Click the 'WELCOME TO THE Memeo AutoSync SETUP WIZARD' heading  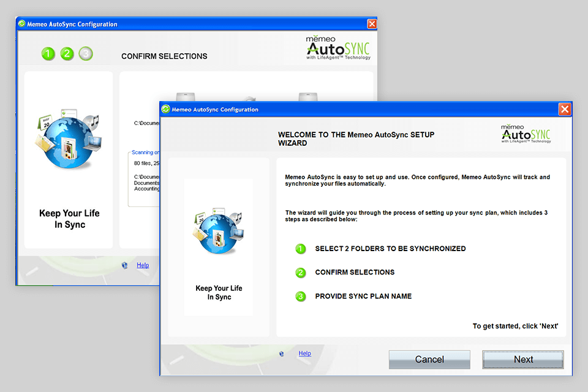click(356, 139)
